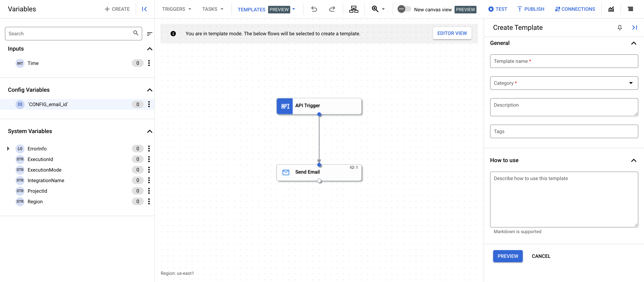Click the PREVIEW button
The height and width of the screenshot is (282, 644).
tap(508, 256)
